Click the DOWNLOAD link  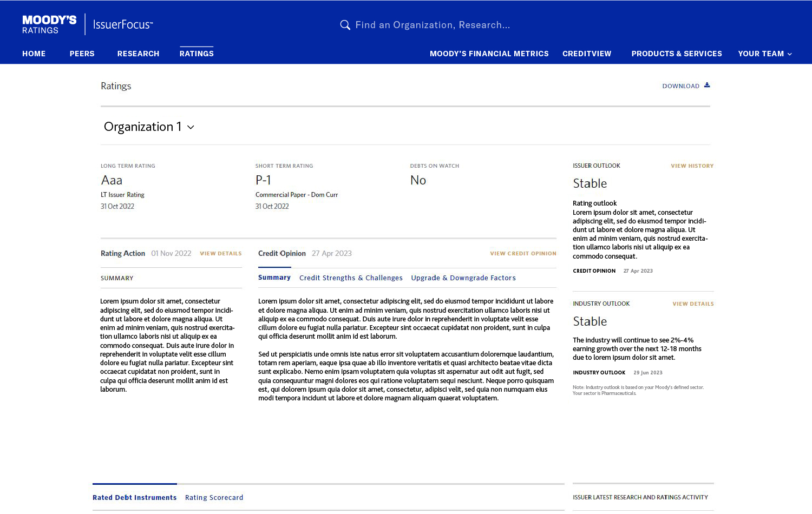point(681,86)
